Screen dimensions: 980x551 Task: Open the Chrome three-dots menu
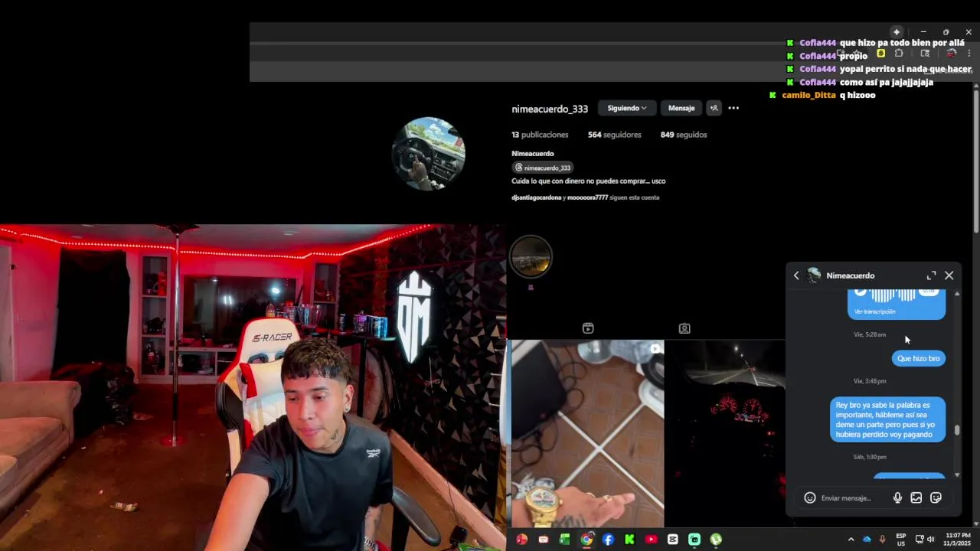[x=969, y=54]
